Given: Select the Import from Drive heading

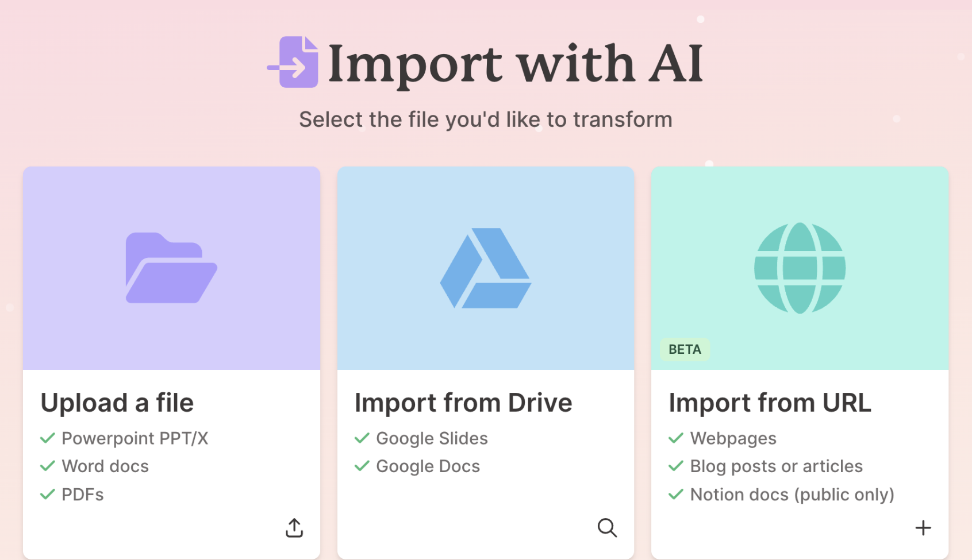Looking at the screenshot, I should (463, 403).
